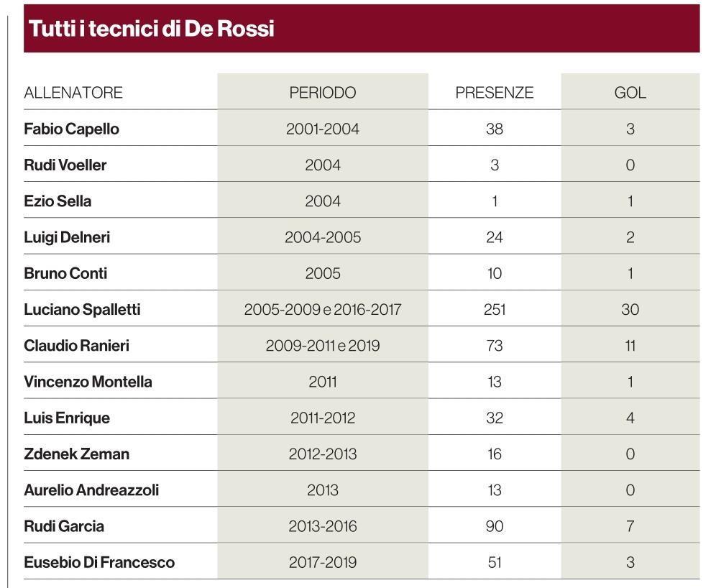Image resolution: width=716 pixels, height=588 pixels.
Task: Click the Vincenzo Montella row name
Action: (88, 382)
